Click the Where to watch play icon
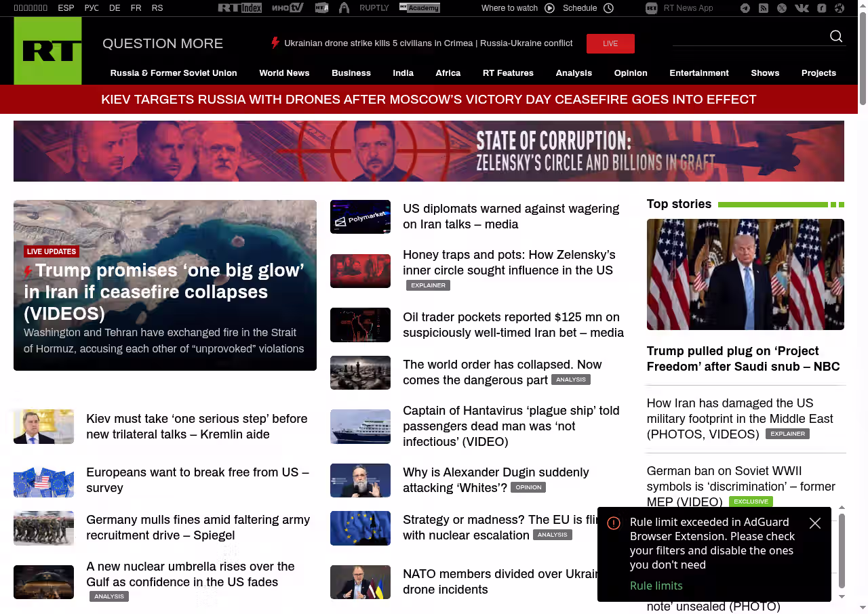Screen dimensions: 868x614 549,8
